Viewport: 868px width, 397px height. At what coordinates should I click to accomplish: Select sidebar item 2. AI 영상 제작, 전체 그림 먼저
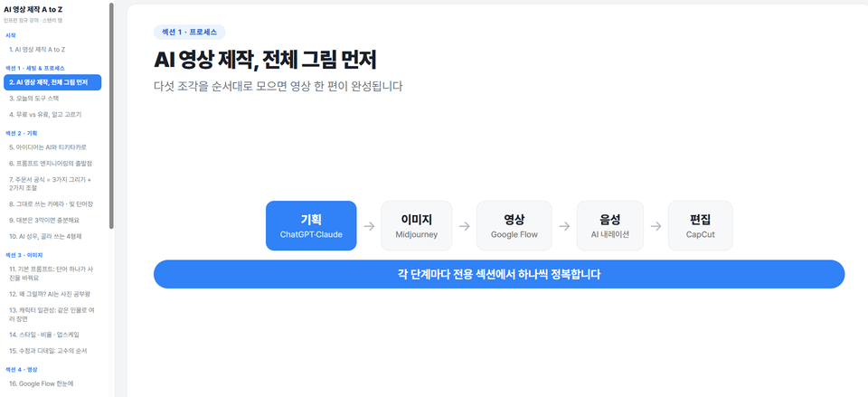tap(52, 82)
